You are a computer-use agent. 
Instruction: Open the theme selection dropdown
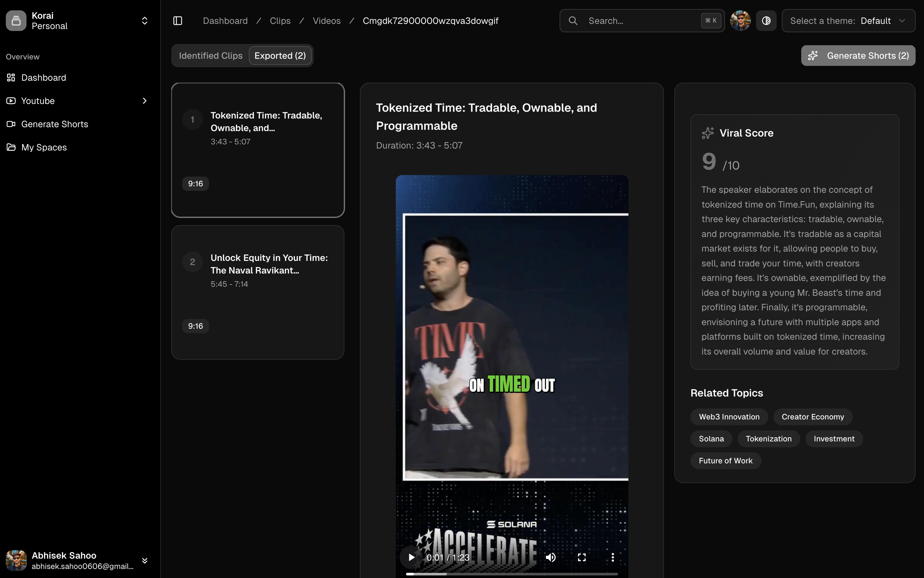point(848,21)
